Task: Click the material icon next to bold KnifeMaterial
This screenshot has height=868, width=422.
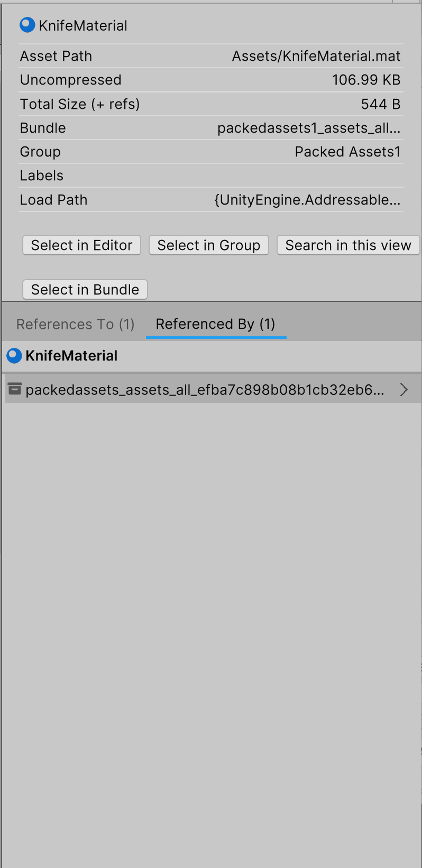Action: point(14,356)
